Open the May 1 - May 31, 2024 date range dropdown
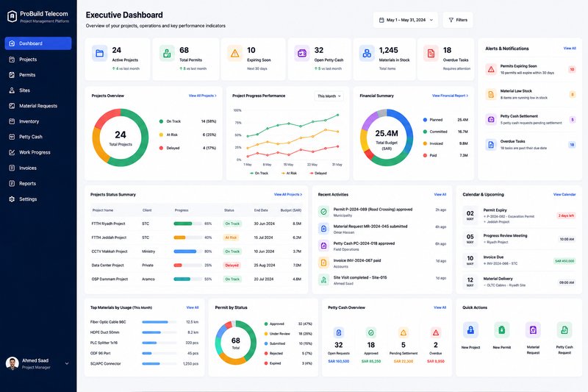The width and height of the screenshot is (588, 392). click(406, 20)
